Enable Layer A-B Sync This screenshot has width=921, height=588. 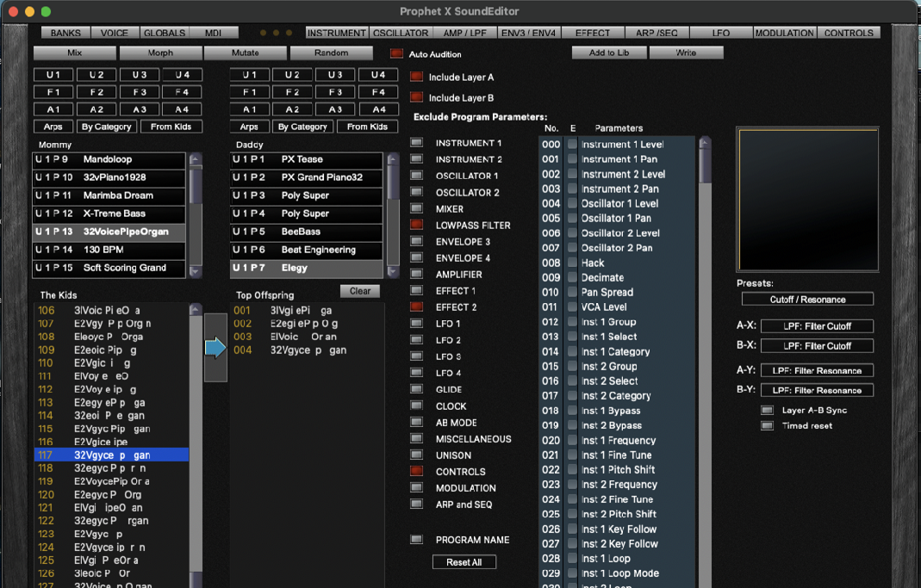click(767, 410)
